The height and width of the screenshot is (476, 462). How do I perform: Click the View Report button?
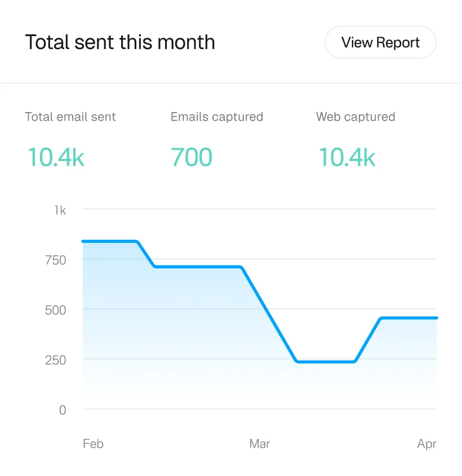click(x=380, y=42)
